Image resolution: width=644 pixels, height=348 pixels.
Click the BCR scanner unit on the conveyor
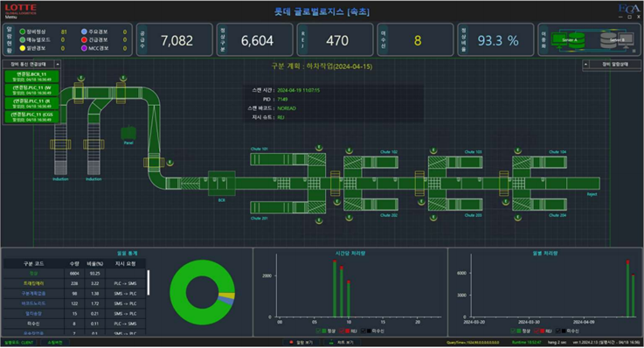(222, 184)
